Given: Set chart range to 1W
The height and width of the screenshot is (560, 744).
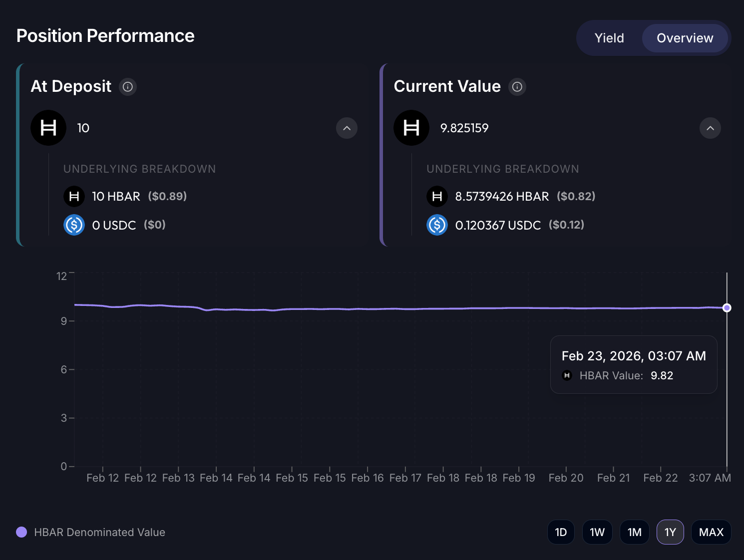Looking at the screenshot, I should click(597, 532).
